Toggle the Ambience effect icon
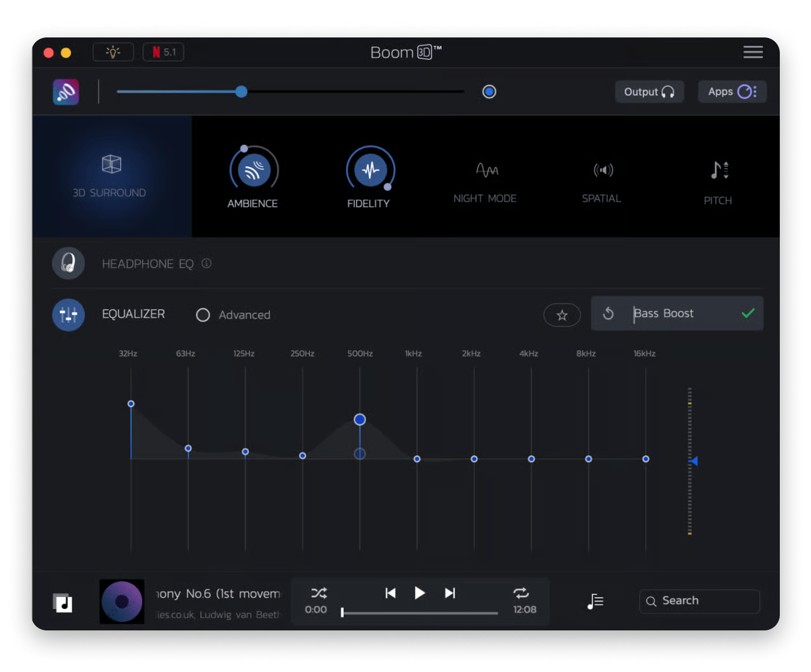 coord(254,170)
